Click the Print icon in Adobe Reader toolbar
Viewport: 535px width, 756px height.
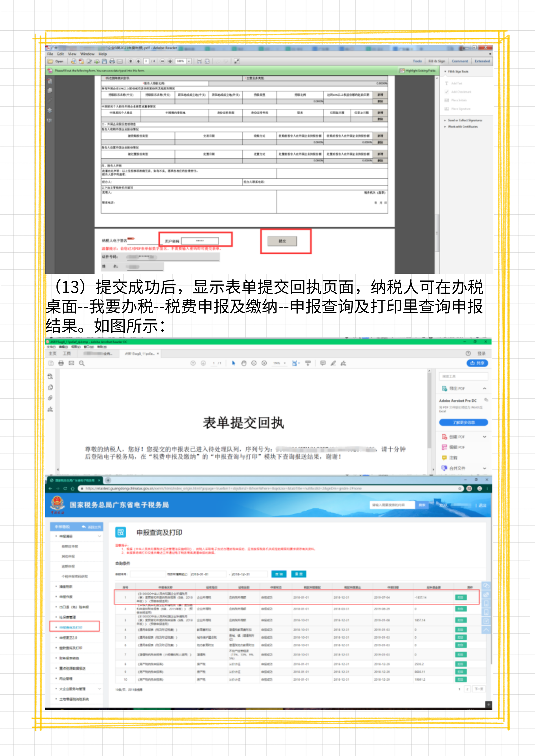(113, 61)
